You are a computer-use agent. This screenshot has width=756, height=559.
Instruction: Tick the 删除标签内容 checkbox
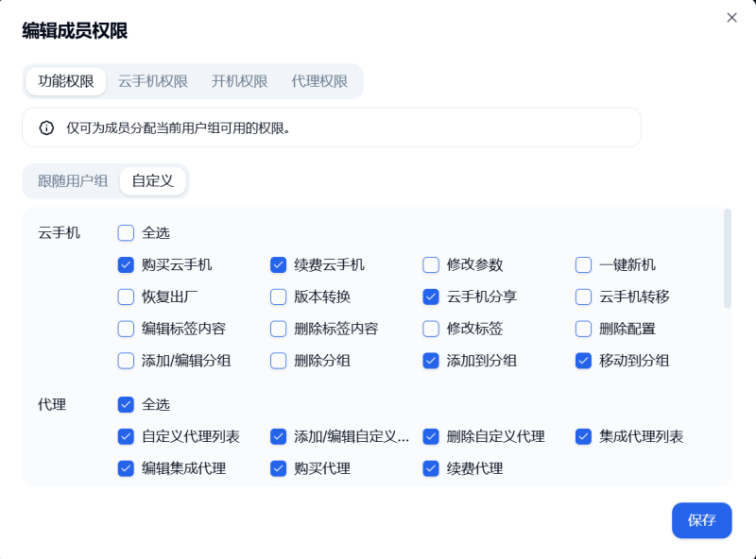pos(278,329)
